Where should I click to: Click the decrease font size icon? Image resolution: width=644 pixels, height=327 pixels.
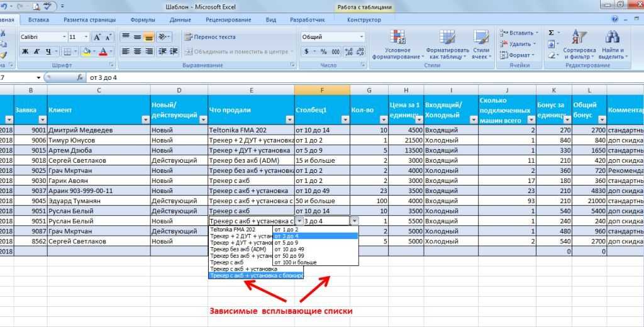click(108, 37)
